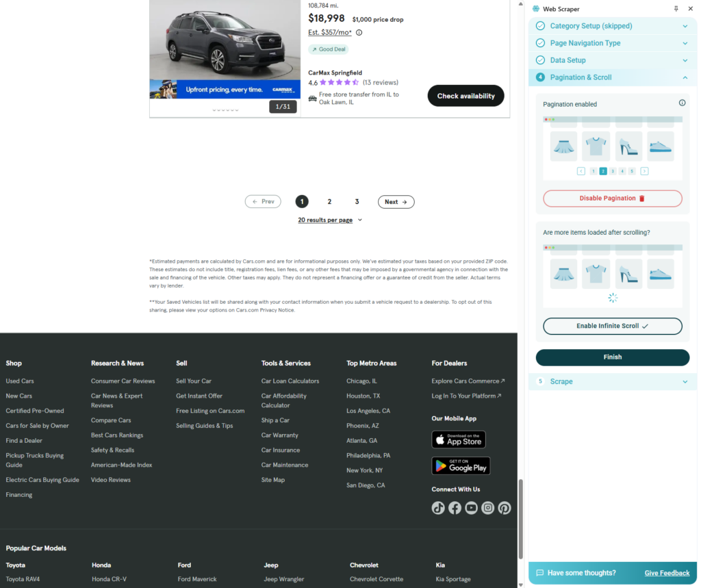The height and width of the screenshot is (588, 701).
Task: Enable Infinite Scroll option
Action: point(612,326)
